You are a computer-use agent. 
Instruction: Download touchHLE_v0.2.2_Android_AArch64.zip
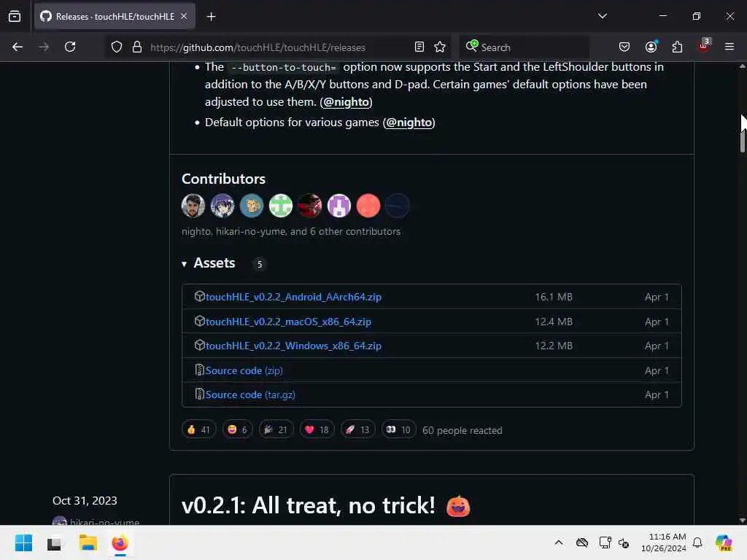293,297
